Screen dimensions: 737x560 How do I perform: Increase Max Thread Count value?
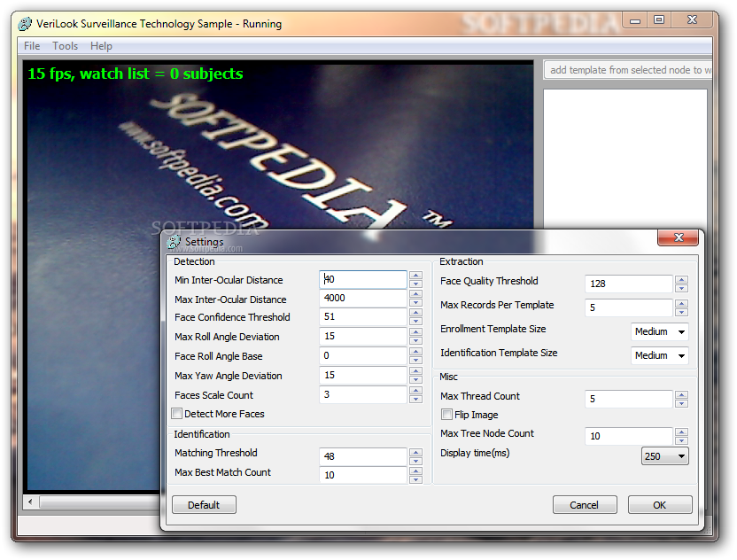681,395
